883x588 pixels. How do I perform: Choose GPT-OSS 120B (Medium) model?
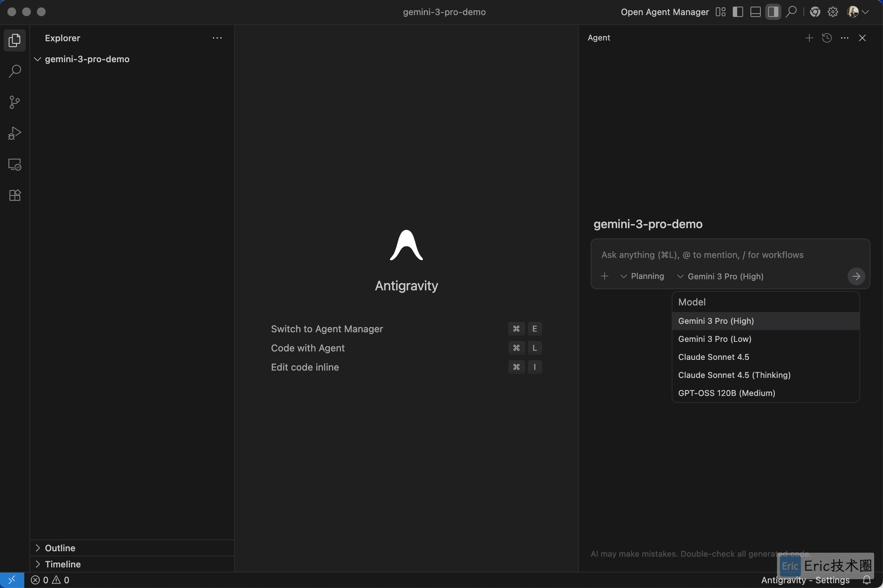(727, 393)
